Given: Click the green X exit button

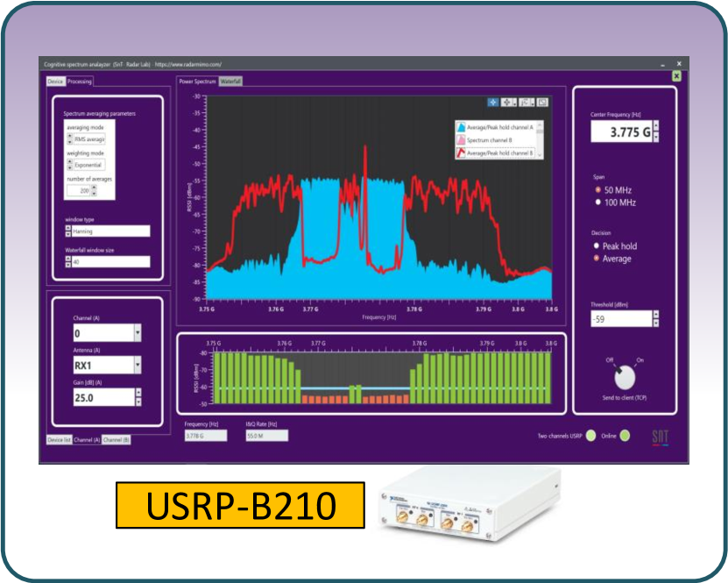Looking at the screenshot, I should [676, 75].
